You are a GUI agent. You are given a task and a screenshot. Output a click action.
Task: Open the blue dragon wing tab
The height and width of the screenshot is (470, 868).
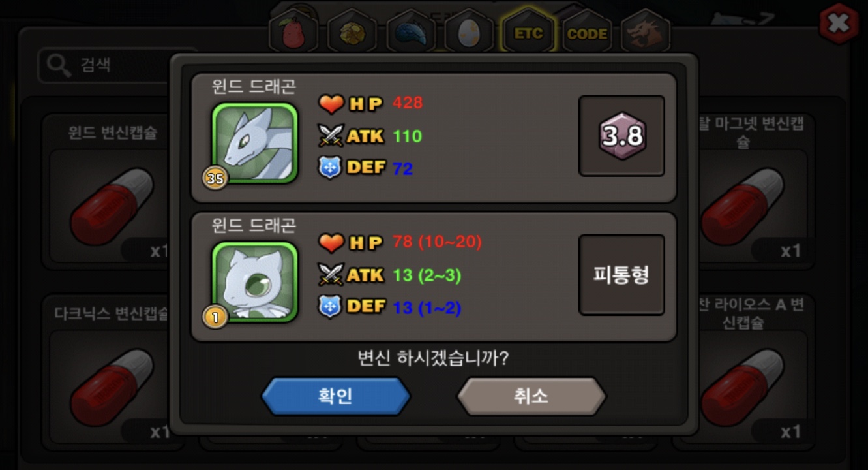[x=410, y=33]
